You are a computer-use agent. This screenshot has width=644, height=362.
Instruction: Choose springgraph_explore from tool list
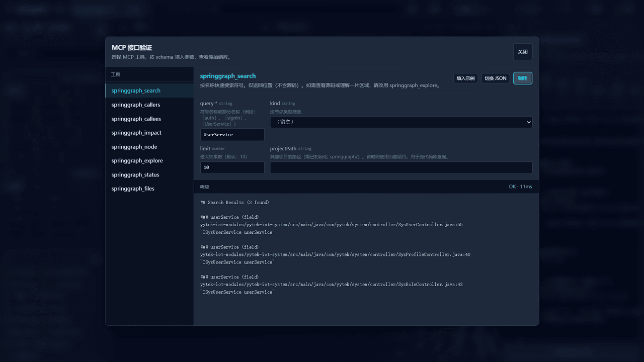(149, 160)
